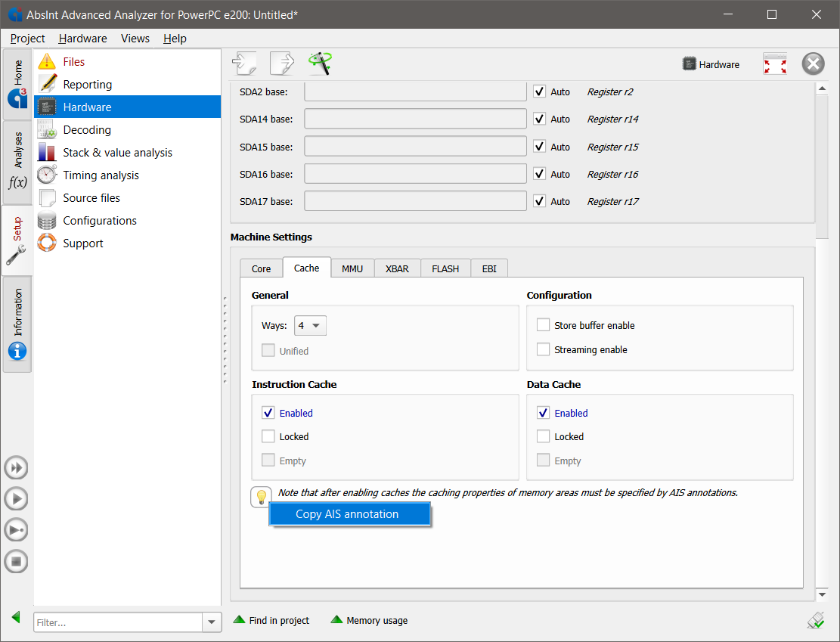
Task: Click the Hardware chip label in toolbar
Action: coord(711,64)
